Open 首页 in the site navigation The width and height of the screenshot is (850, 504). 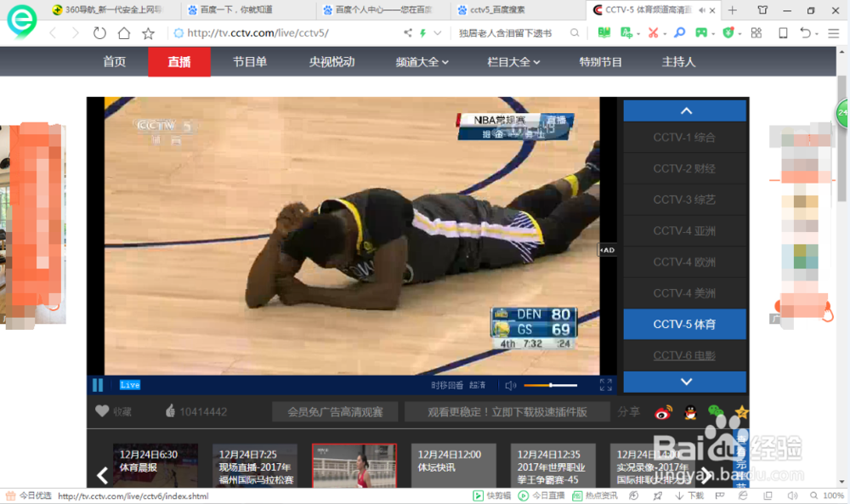tap(115, 62)
